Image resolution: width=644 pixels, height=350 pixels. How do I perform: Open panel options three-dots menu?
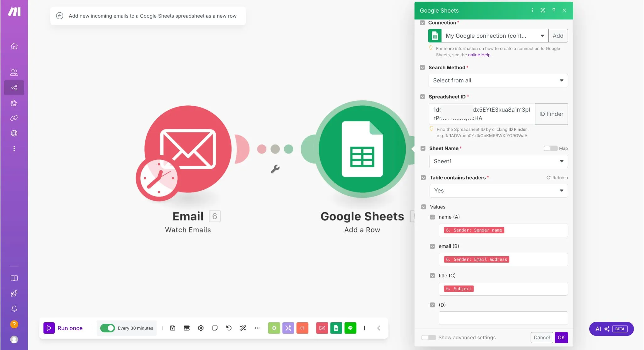coord(533,10)
